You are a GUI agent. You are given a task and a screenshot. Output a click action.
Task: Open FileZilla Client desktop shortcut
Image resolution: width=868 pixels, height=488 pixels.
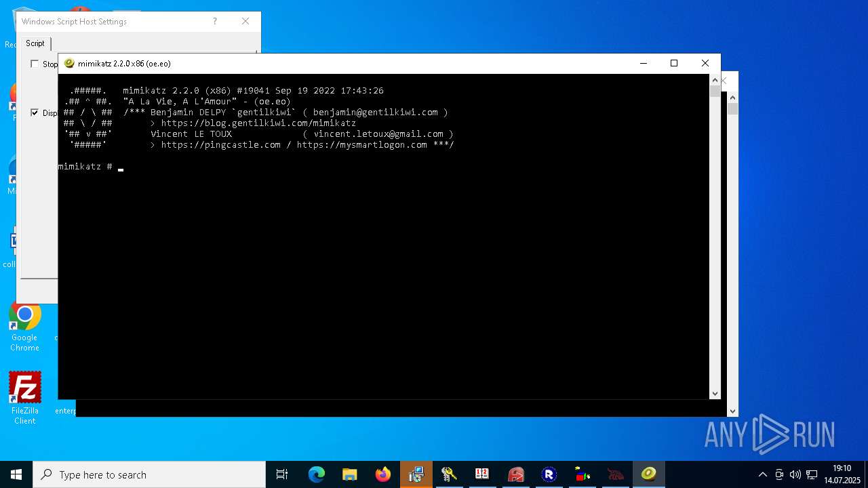tap(25, 399)
